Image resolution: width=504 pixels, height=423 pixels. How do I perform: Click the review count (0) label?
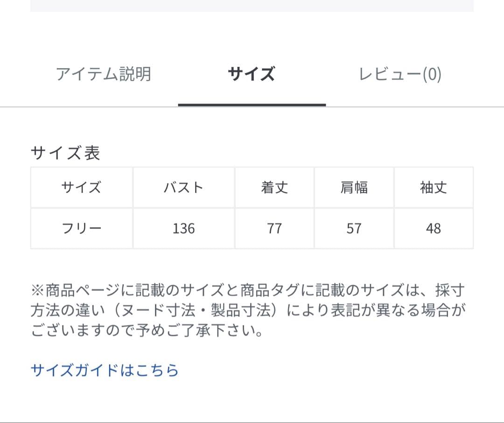432,74
